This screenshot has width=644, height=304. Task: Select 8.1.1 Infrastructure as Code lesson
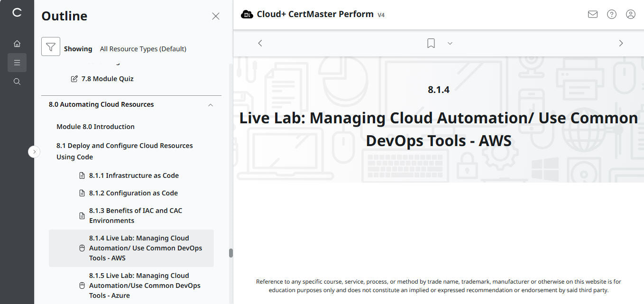(134, 175)
